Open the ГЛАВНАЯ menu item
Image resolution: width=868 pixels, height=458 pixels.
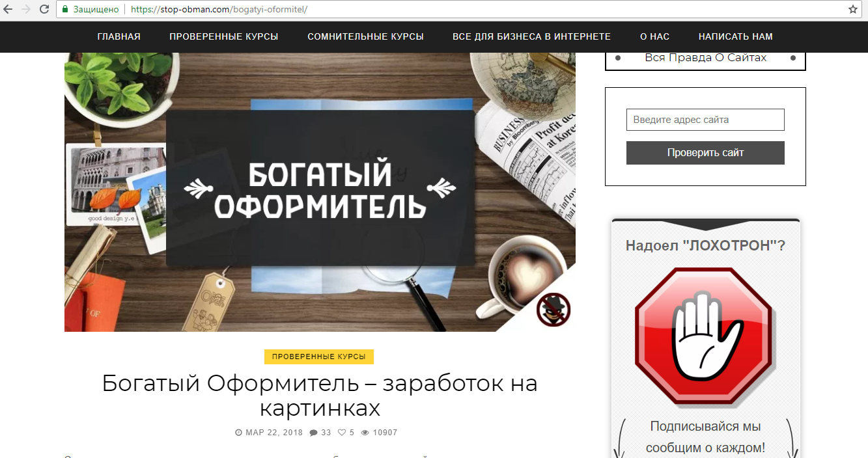(x=119, y=36)
